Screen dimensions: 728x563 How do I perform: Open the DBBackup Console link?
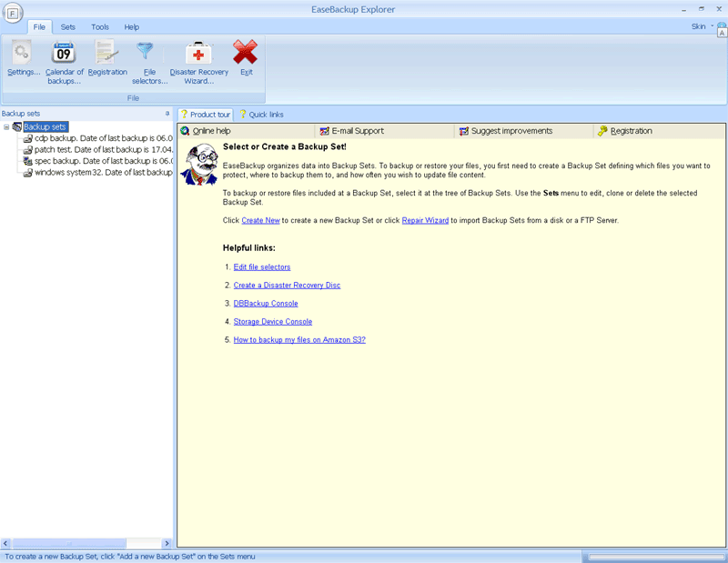pos(266,304)
